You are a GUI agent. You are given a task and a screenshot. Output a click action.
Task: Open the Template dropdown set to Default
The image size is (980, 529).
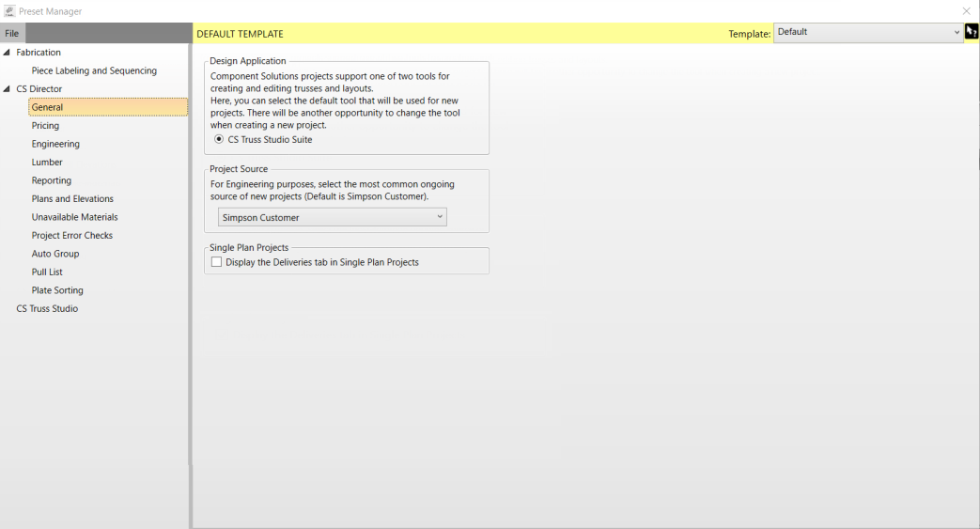pos(868,33)
